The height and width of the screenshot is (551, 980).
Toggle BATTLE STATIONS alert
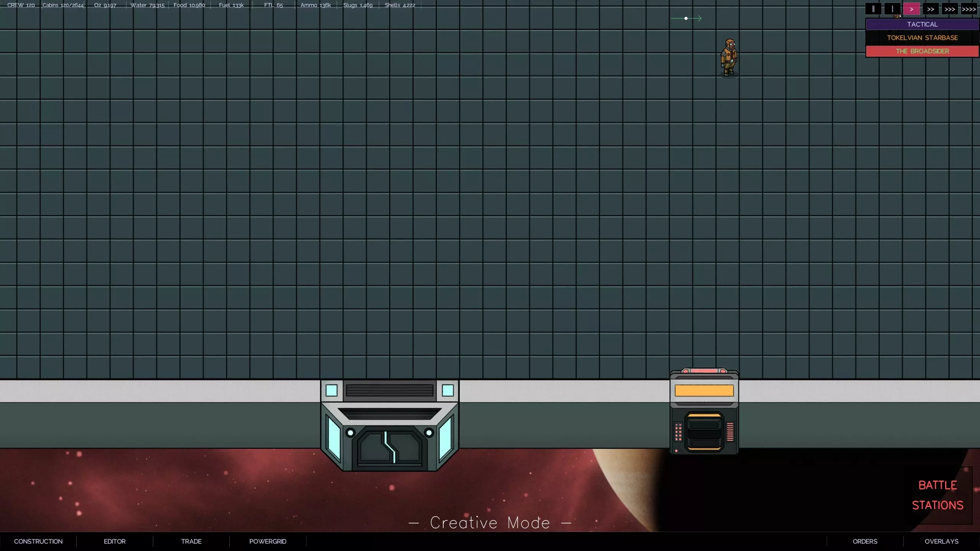(938, 495)
